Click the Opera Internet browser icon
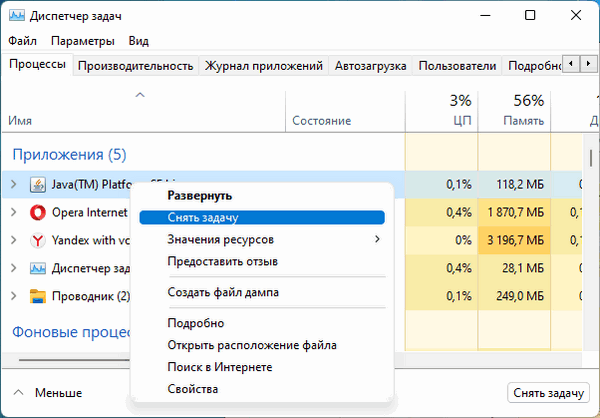This screenshot has width=600, height=418. [x=37, y=212]
